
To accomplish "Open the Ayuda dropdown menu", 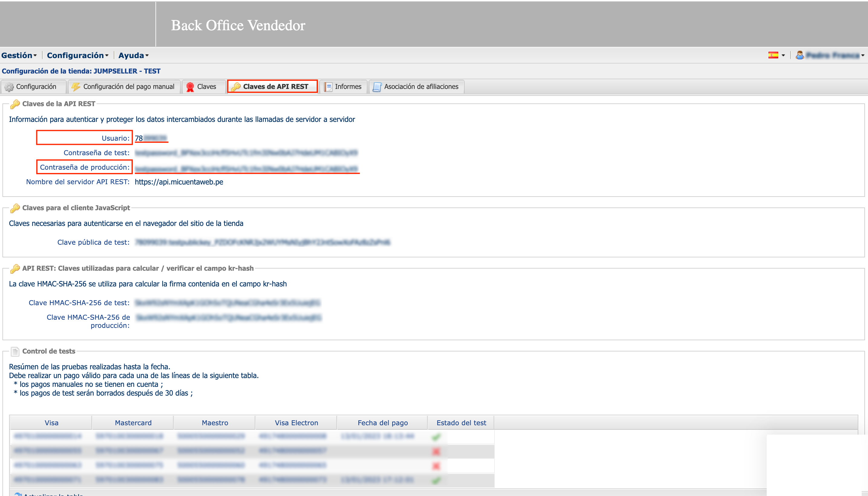I will point(133,55).
